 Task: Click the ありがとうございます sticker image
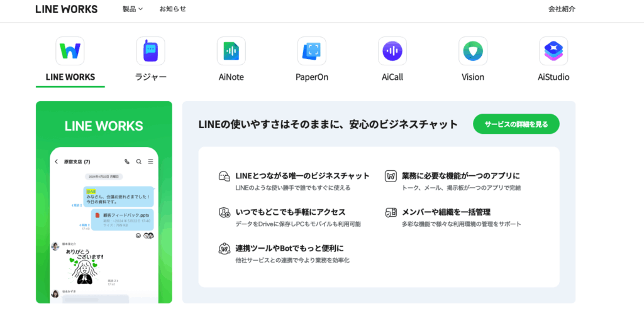86,266
